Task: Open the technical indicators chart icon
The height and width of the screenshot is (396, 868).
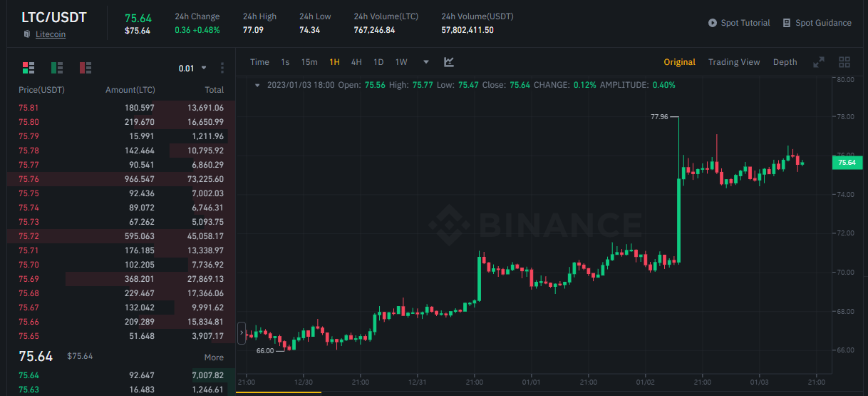Action: [x=449, y=62]
